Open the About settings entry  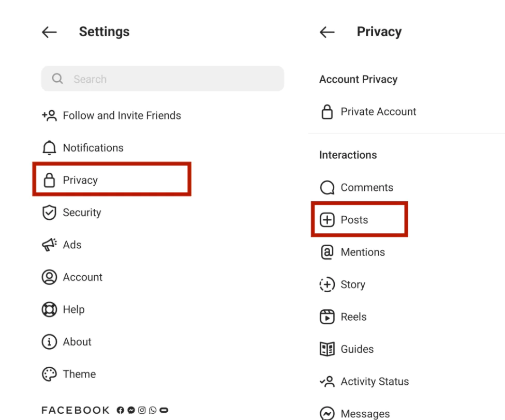coord(77,342)
